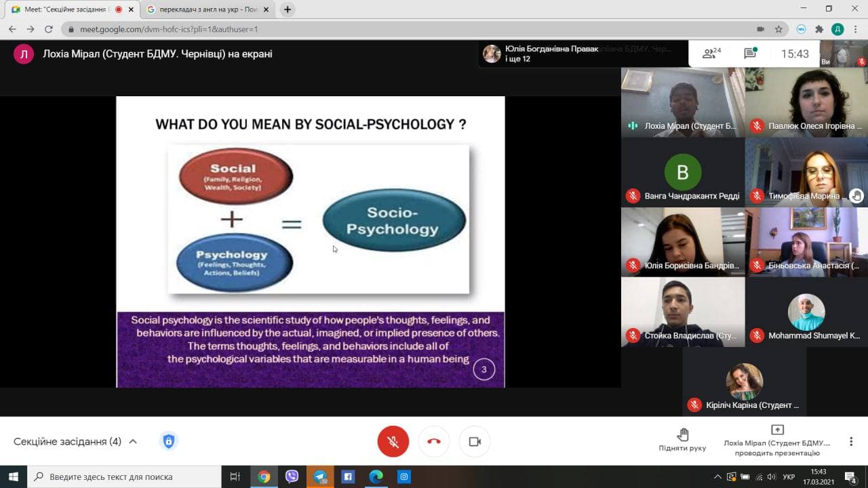Open Instagram app from the taskbar
The image size is (868, 488).
coord(403,476)
